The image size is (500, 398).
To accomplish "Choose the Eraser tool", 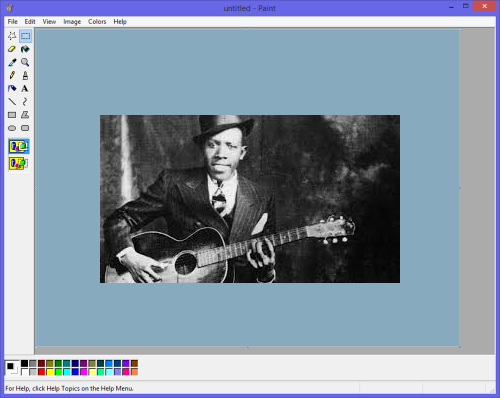I will pos(12,49).
